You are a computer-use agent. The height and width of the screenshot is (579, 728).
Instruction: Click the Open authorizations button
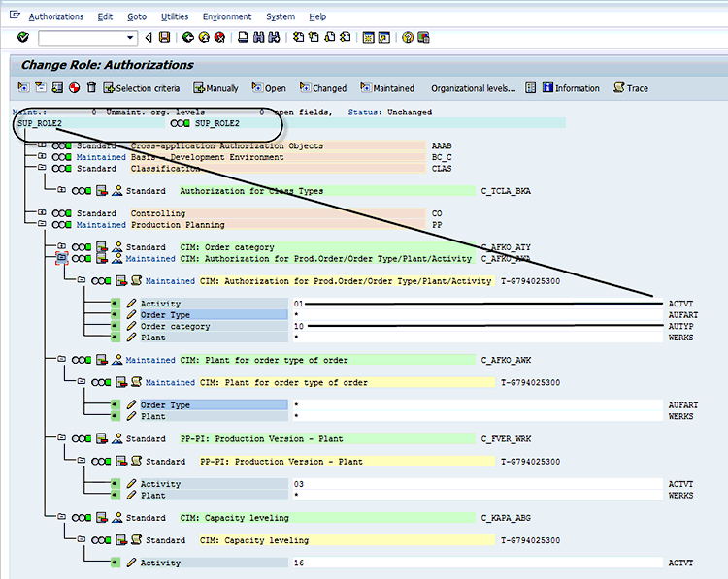click(269, 87)
